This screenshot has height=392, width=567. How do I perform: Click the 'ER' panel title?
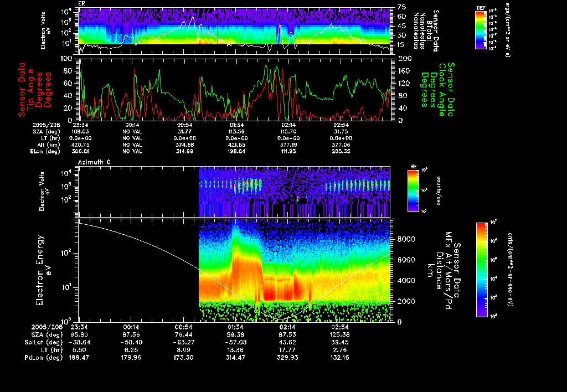[x=81, y=4]
